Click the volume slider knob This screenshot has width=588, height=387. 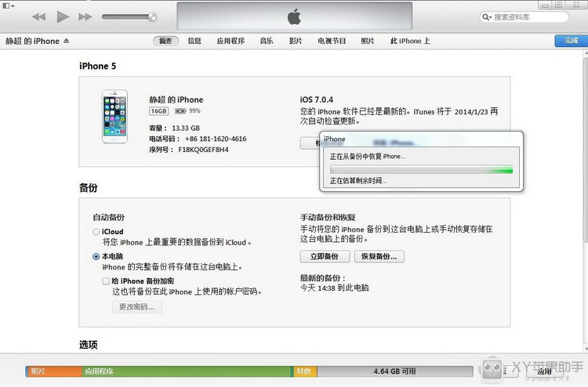(152, 17)
